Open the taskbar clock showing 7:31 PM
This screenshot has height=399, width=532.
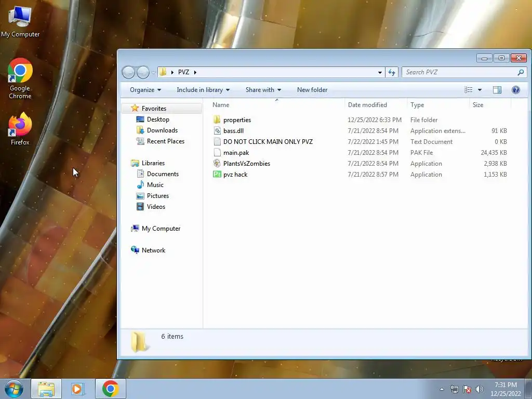pos(506,389)
